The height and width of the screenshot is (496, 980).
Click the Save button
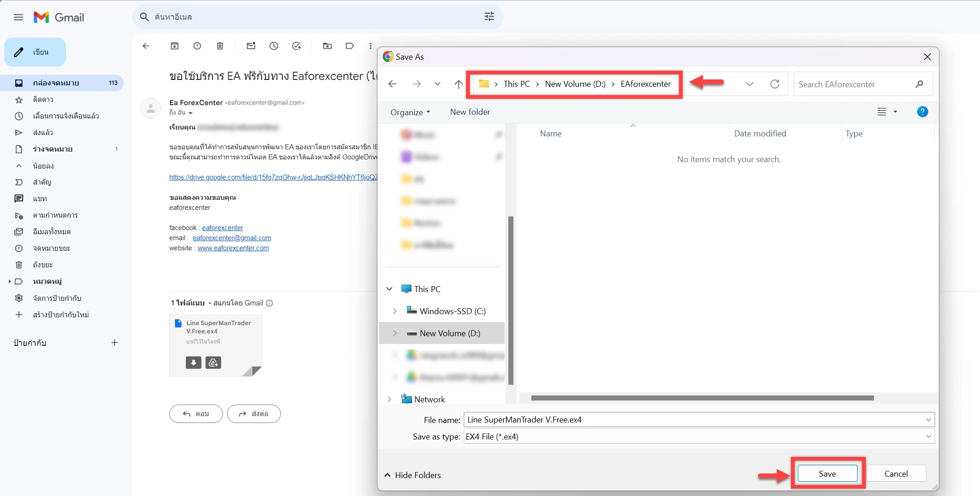[x=827, y=474]
